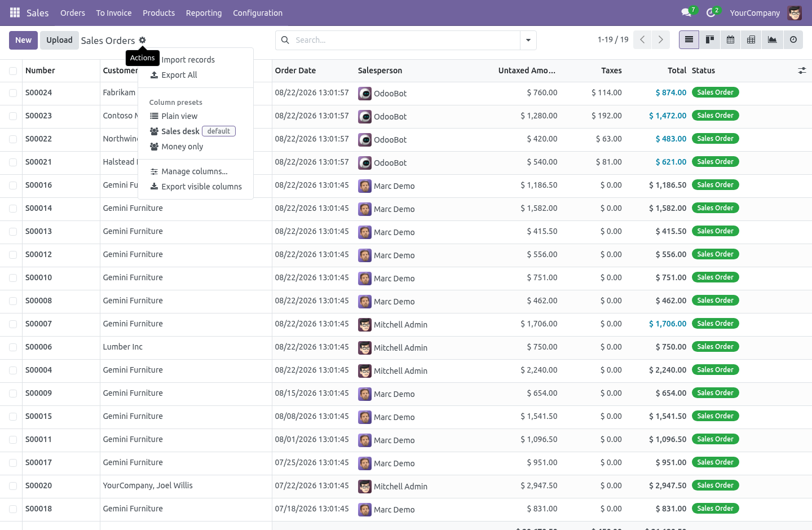The width and height of the screenshot is (812, 530).
Task: Select the checkbox for order S00020
Action: pyautogui.click(x=13, y=486)
